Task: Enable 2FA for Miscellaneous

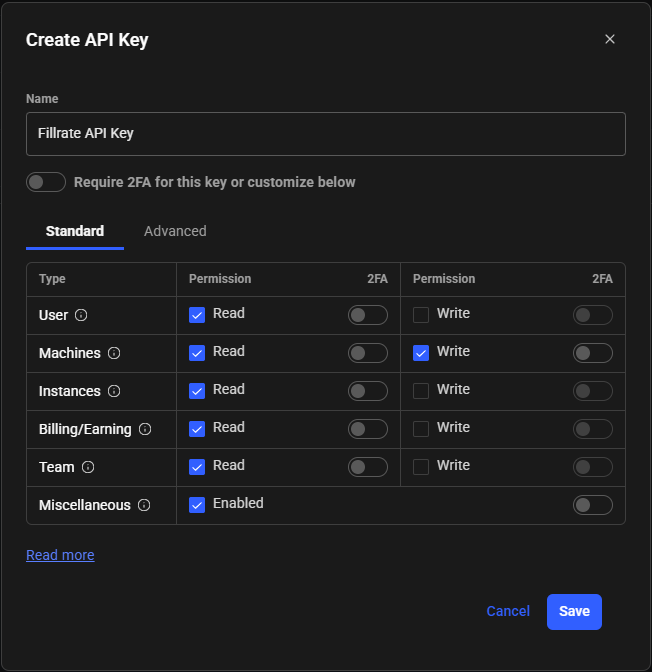Action: 593,505
